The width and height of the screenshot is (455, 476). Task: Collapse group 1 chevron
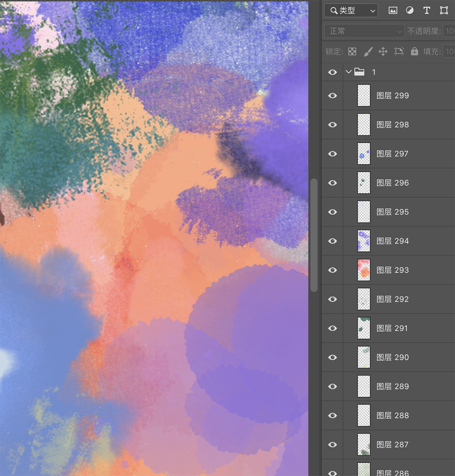pos(348,72)
